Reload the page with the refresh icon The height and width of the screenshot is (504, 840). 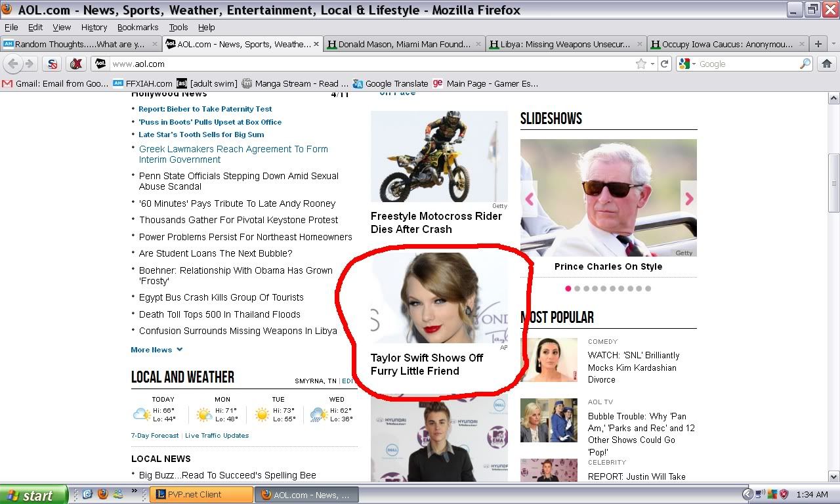664,64
